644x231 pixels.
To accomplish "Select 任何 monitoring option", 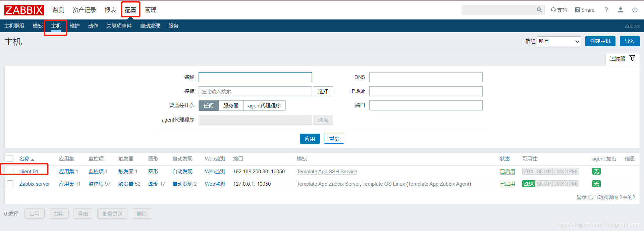I will click(x=209, y=105).
